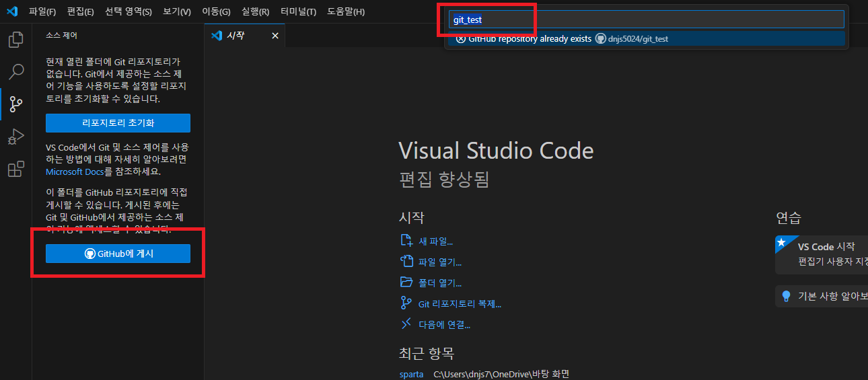This screenshot has width=868, height=380.
Task: Click the Visual Studio Code title text
Action: tap(496, 150)
